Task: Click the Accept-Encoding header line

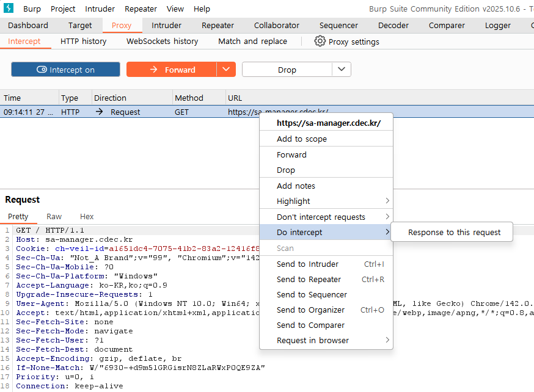Action: click(99, 358)
